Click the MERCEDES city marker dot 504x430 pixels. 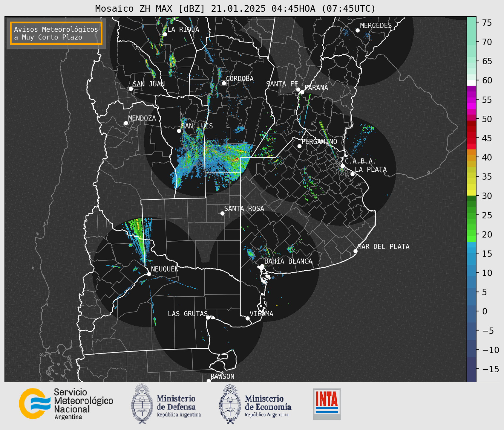click(x=357, y=31)
